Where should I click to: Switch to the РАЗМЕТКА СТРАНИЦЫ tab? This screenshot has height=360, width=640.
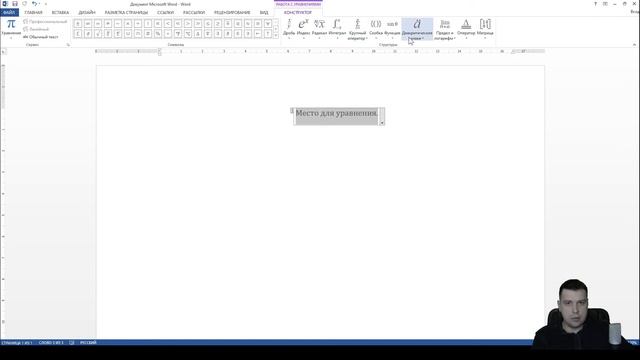(x=126, y=13)
